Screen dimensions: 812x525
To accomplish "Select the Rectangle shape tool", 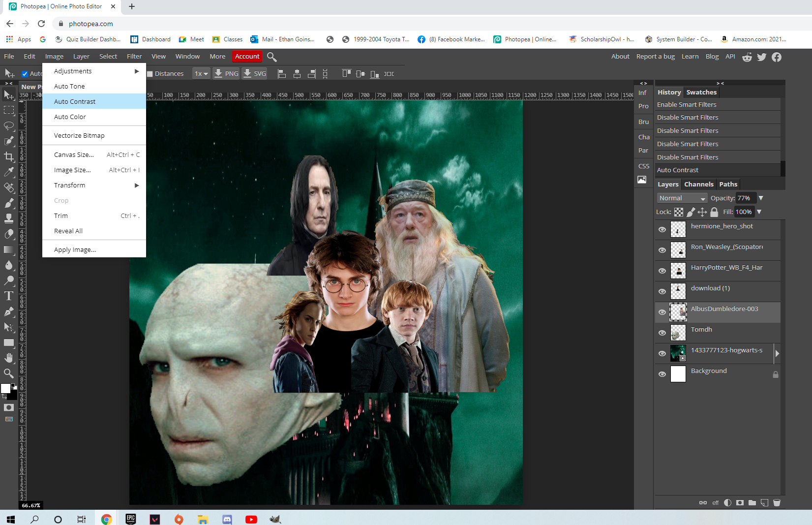I will coord(9,342).
